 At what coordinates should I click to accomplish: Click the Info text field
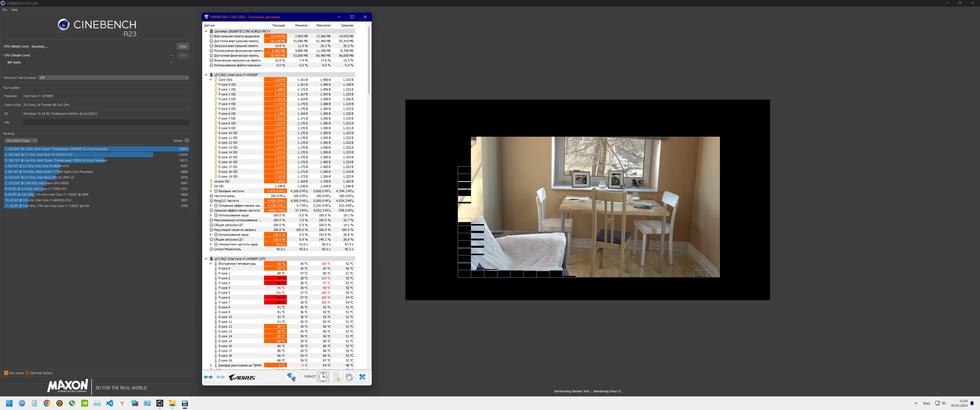point(106,122)
